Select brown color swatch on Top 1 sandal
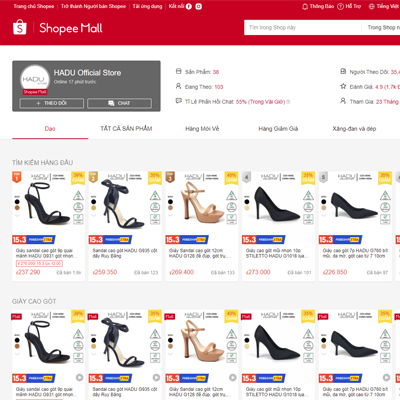400x400 pixels. point(17,208)
